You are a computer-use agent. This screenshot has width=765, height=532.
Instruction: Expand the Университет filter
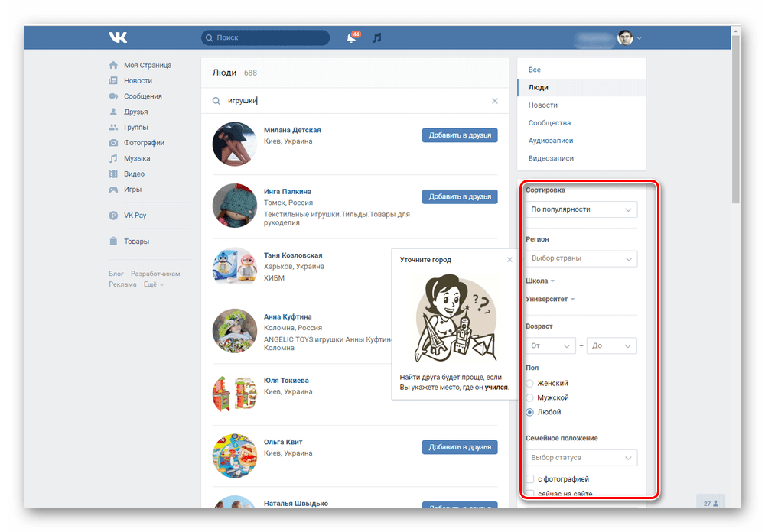pyautogui.click(x=550, y=299)
